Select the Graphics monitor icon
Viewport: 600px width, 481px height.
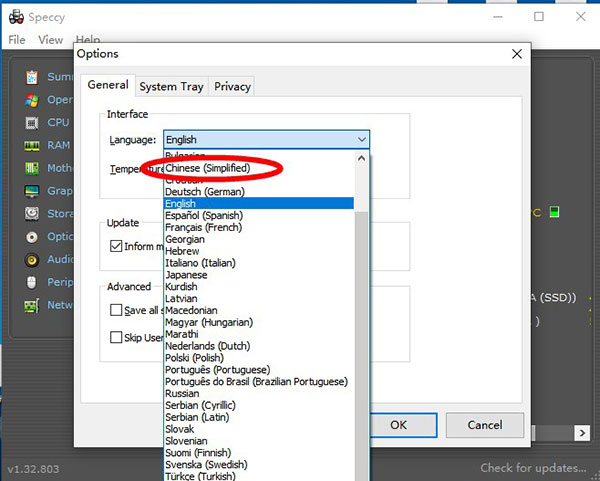pos(32,191)
